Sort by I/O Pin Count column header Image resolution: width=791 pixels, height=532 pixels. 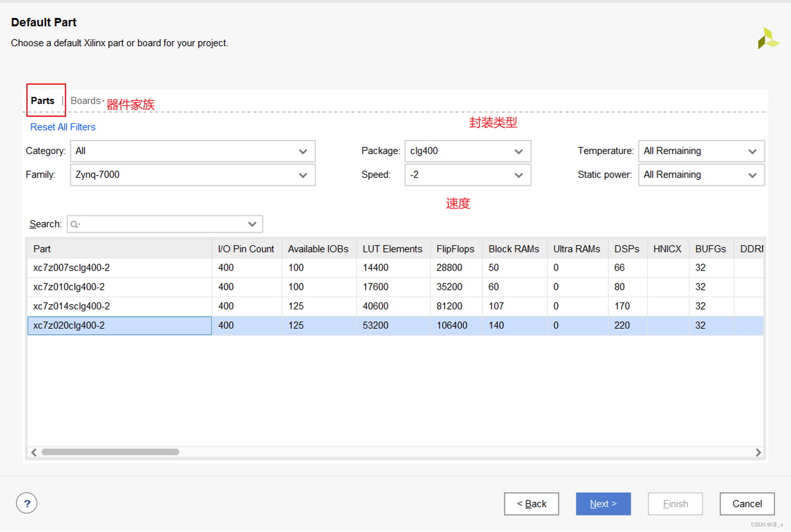click(247, 249)
